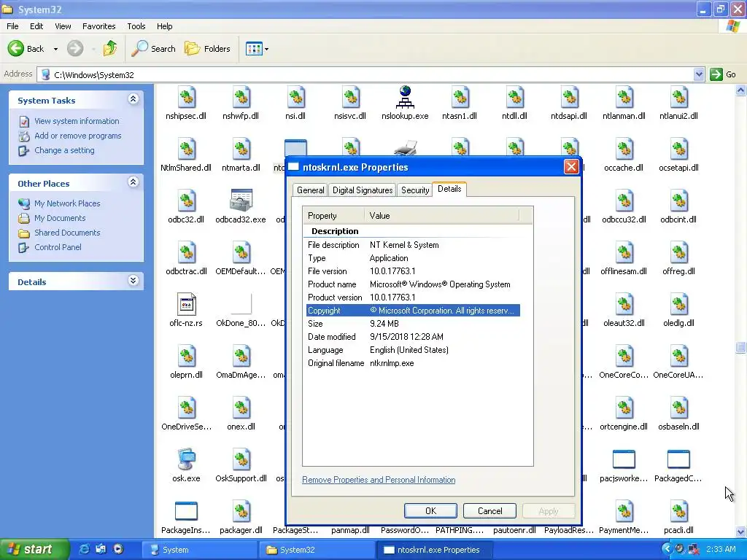Click the Go button
This screenshot has height=560, width=747.
[x=723, y=74]
